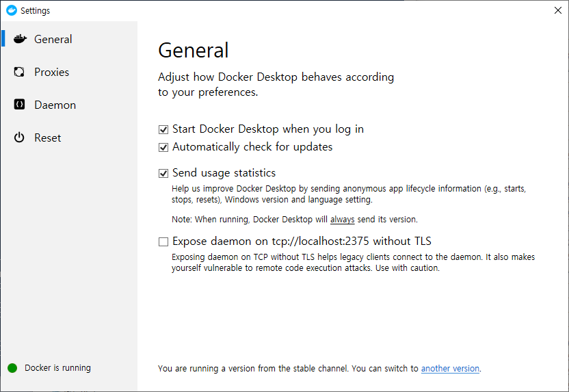569x392 pixels.
Task: Uncheck Start Docker Desktop when you log in
Action: (x=163, y=129)
